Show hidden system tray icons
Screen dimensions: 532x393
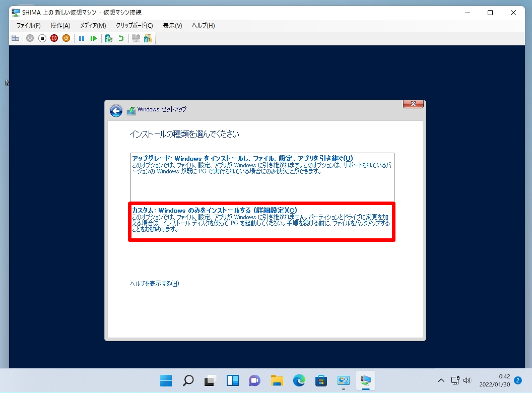tap(441, 380)
